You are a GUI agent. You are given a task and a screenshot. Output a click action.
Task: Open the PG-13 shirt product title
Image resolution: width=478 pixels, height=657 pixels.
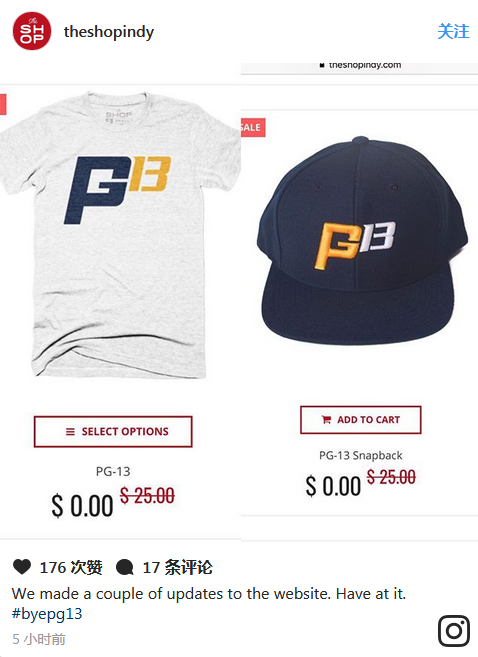tap(113, 471)
